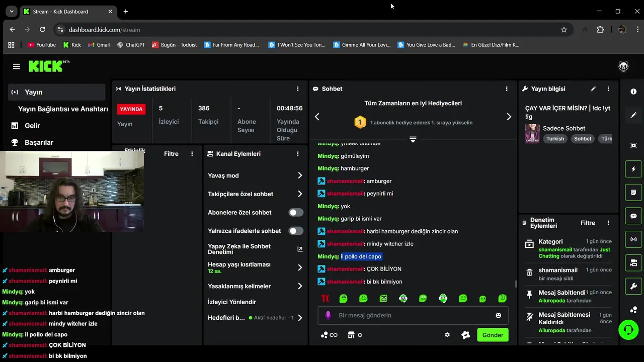
Task: Open Filtre in the Etkinlik panel
Action: pyautogui.click(x=171, y=154)
